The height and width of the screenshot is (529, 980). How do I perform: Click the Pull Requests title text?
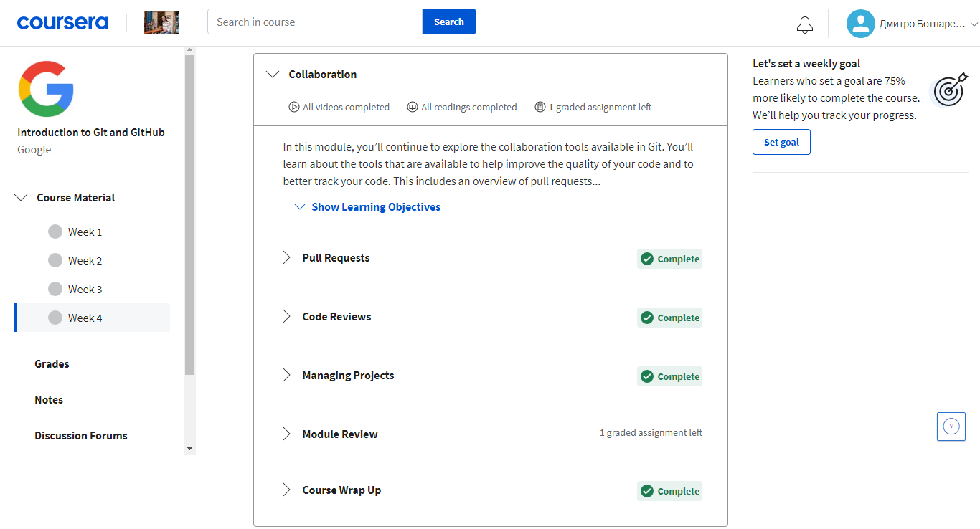click(x=336, y=258)
